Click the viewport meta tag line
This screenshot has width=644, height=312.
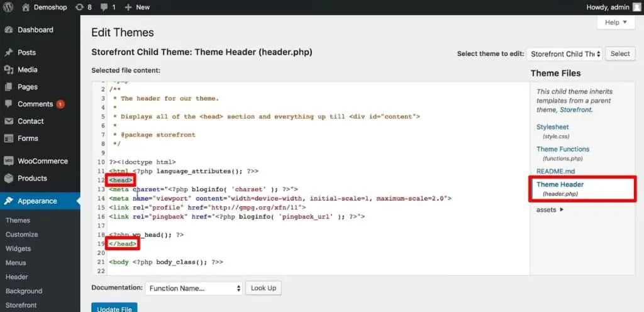280,198
